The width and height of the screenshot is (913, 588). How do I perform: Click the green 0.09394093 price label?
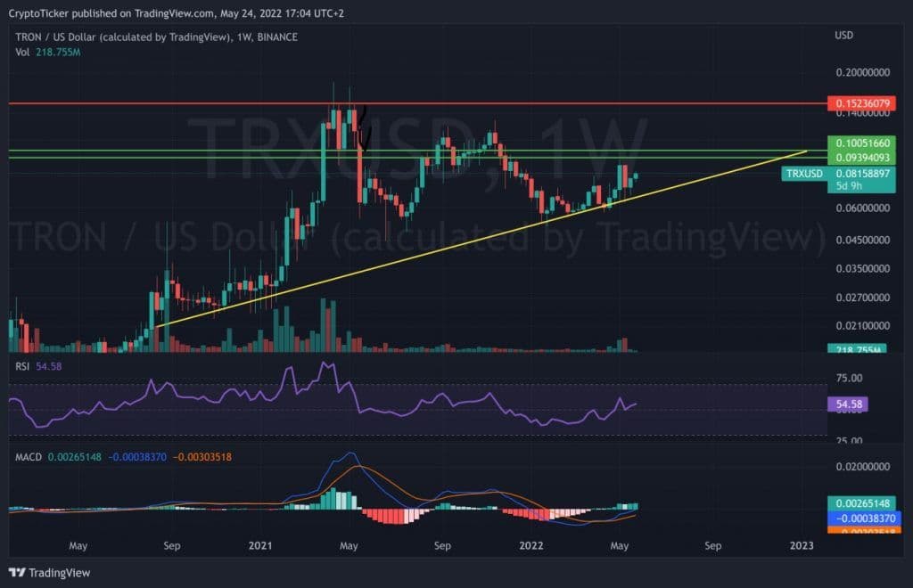point(860,157)
